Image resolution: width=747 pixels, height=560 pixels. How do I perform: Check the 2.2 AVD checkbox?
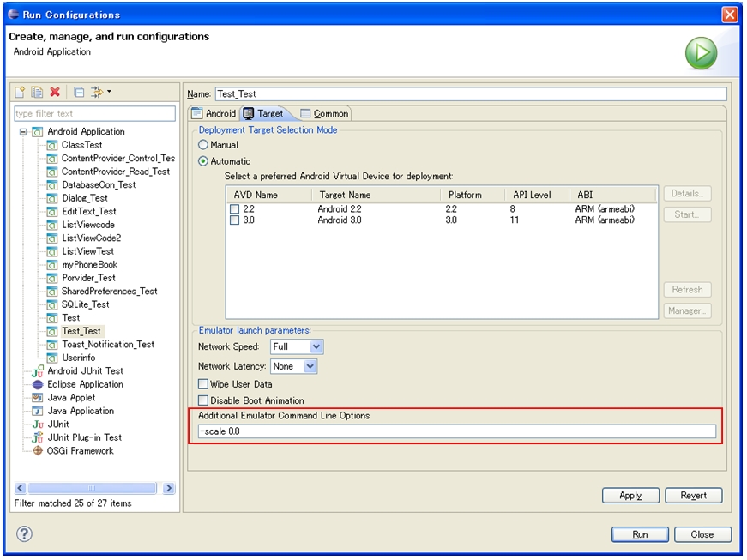click(235, 209)
